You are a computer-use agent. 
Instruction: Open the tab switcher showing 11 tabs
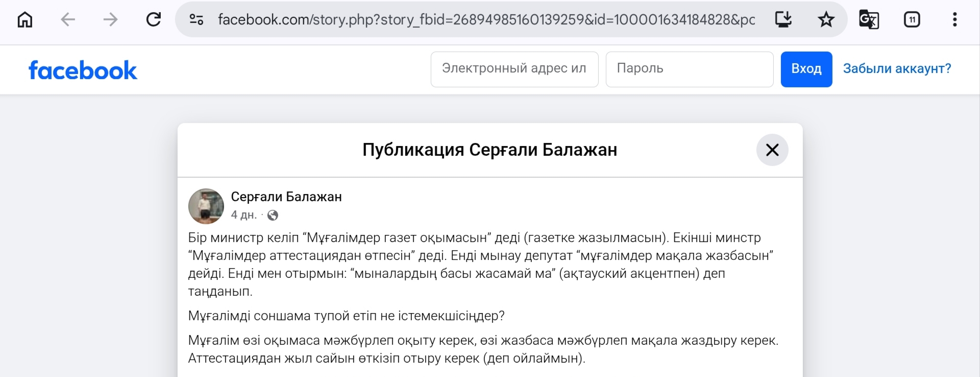point(912,19)
